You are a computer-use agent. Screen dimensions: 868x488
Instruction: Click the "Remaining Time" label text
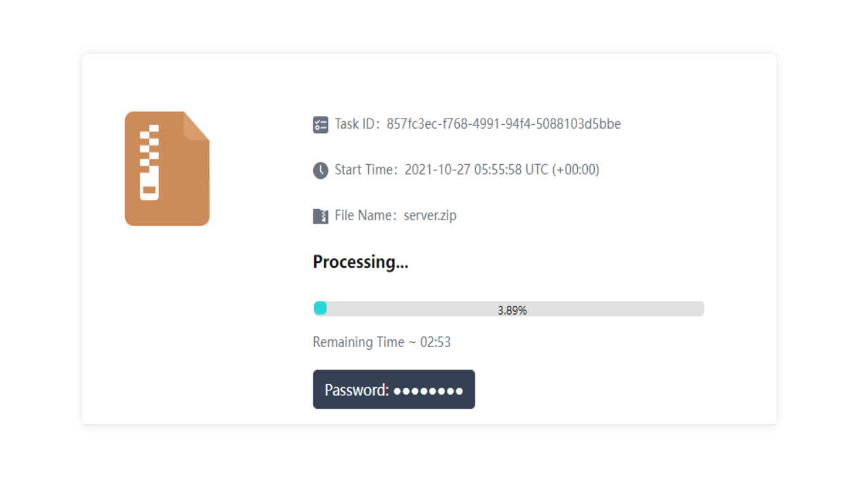click(358, 342)
